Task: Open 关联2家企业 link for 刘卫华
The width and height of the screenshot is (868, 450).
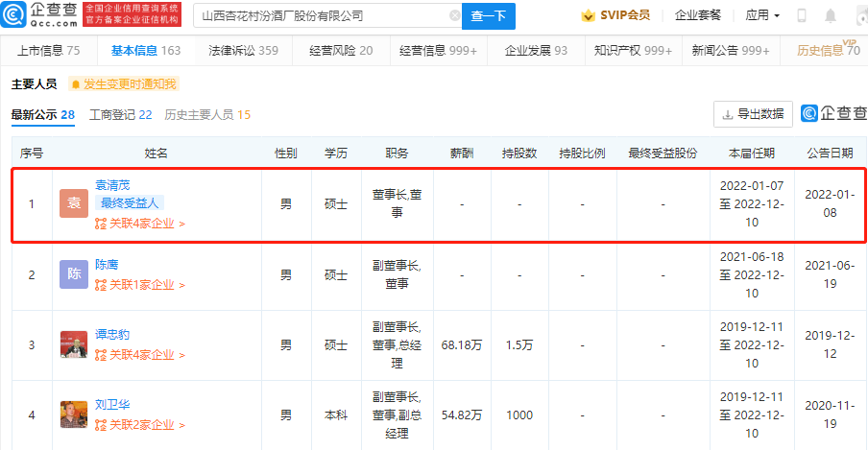Action: pos(147,425)
